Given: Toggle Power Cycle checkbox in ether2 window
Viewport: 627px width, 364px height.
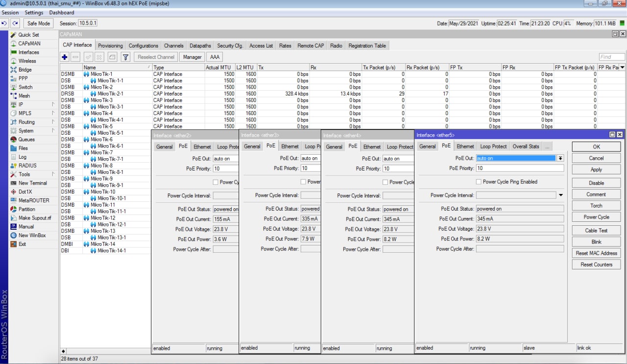Looking at the screenshot, I should (x=216, y=182).
